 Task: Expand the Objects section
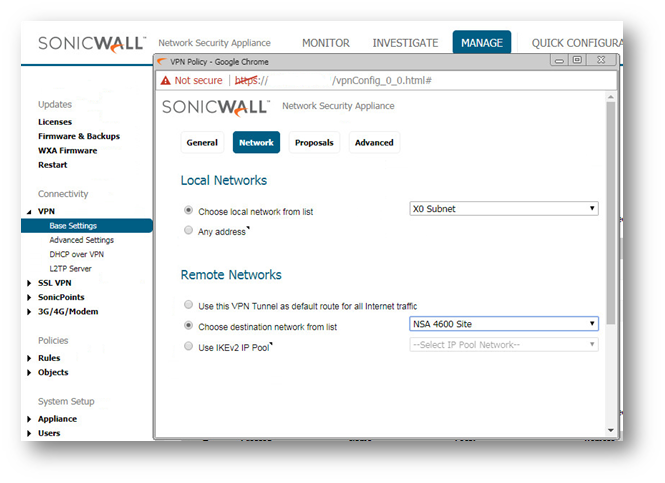pos(29,372)
